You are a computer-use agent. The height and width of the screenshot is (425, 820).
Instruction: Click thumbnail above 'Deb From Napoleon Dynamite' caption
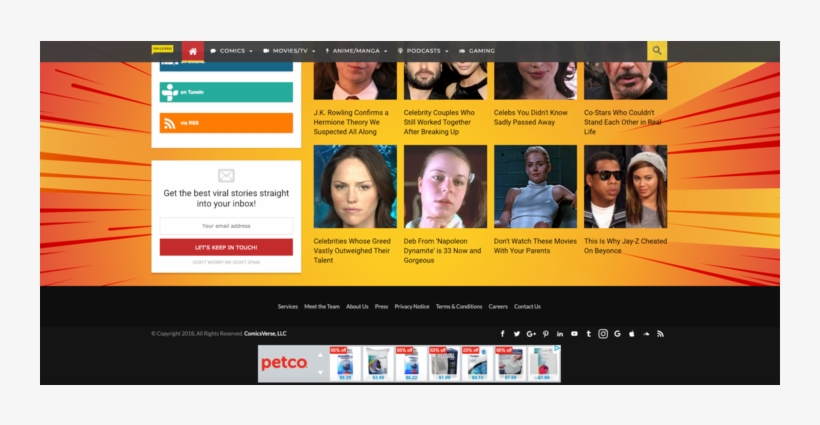(x=445, y=187)
